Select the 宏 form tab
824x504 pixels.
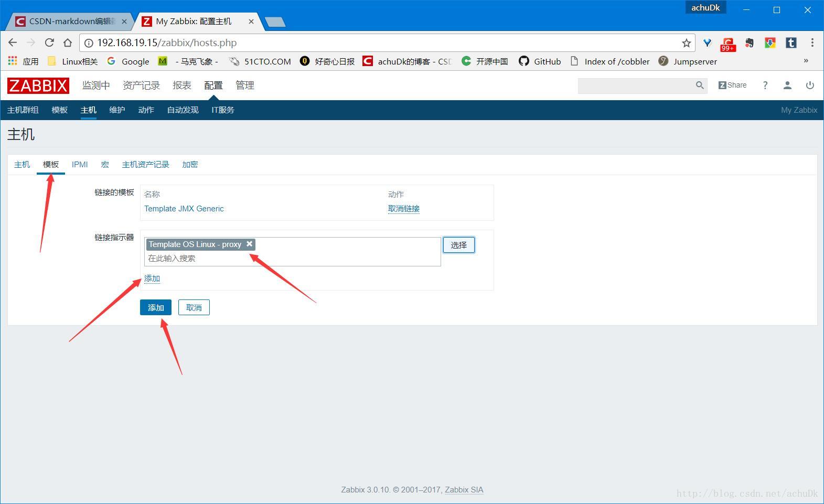105,165
